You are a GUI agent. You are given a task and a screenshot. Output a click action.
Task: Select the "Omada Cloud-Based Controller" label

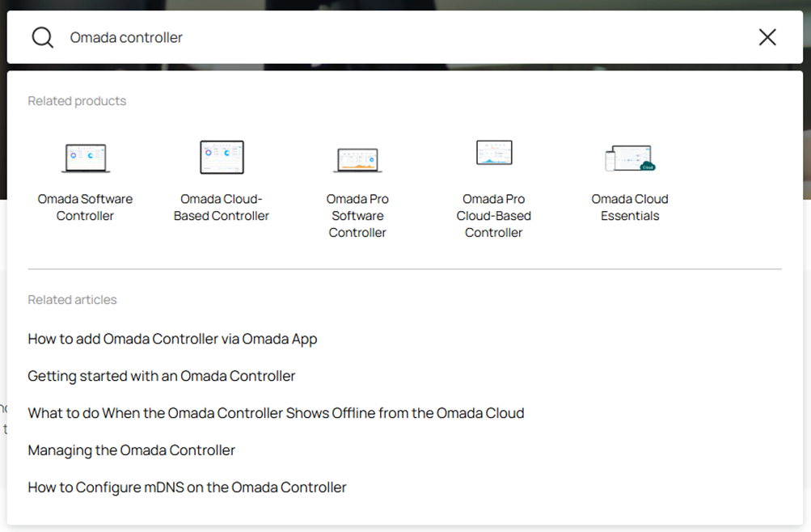(222, 207)
